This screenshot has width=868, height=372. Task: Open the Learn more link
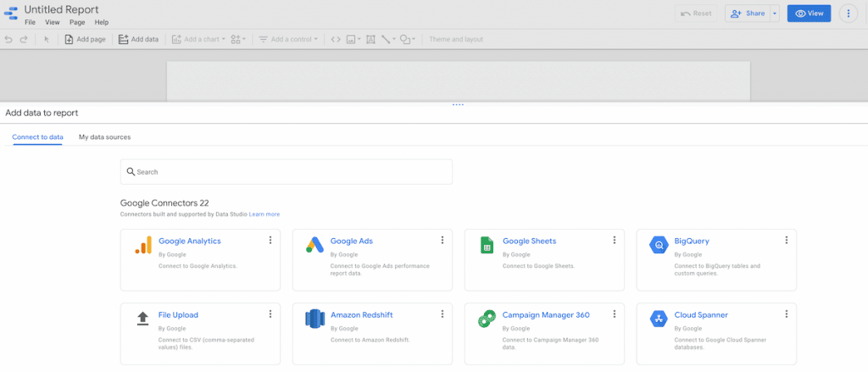click(264, 214)
